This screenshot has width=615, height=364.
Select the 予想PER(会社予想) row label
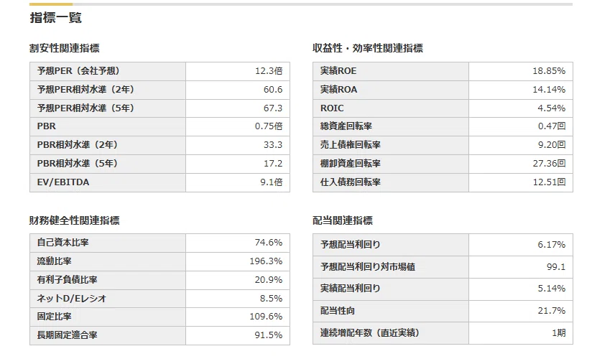tap(78, 71)
